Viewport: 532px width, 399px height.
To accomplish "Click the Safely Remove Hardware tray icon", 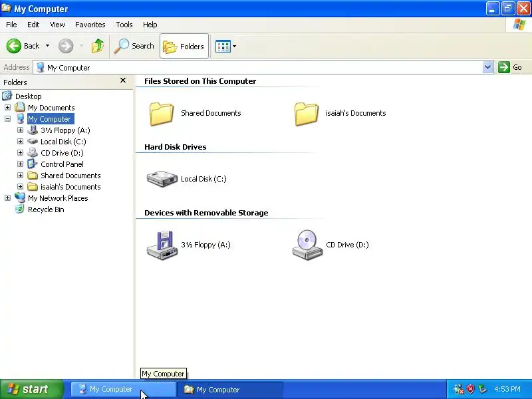I will tap(482, 389).
